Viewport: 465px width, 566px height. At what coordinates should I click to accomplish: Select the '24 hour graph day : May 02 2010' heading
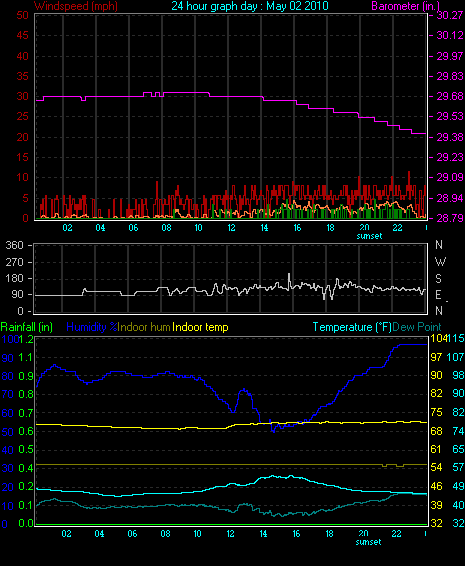250,6
